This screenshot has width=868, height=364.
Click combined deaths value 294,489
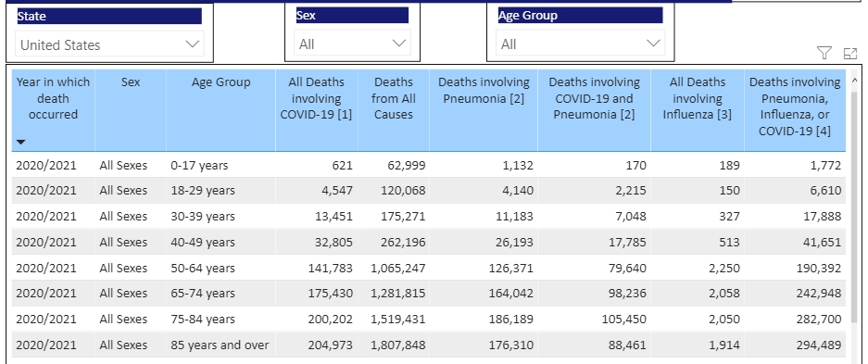pyautogui.click(x=819, y=345)
